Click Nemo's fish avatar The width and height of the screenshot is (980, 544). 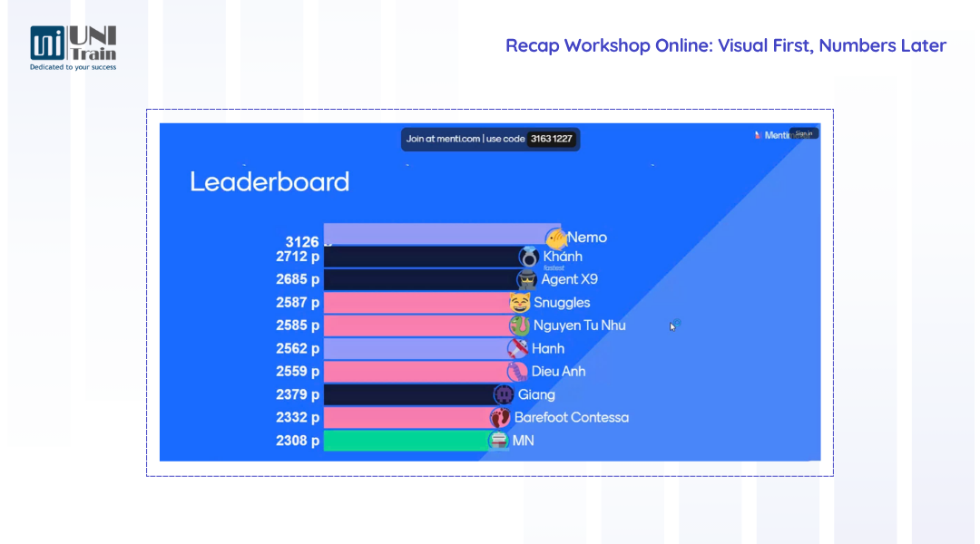tap(555, 238)
